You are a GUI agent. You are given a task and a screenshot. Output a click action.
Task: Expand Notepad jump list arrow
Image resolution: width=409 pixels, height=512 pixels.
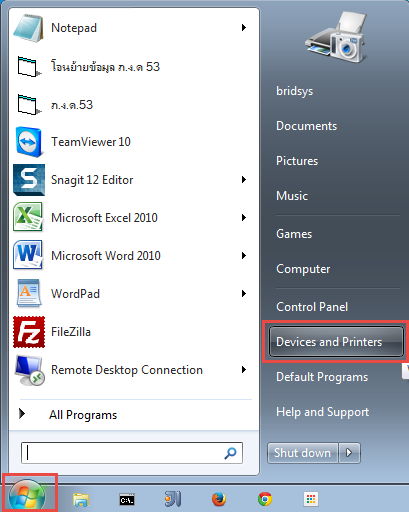pyautogui.click(x=244, y=28)
